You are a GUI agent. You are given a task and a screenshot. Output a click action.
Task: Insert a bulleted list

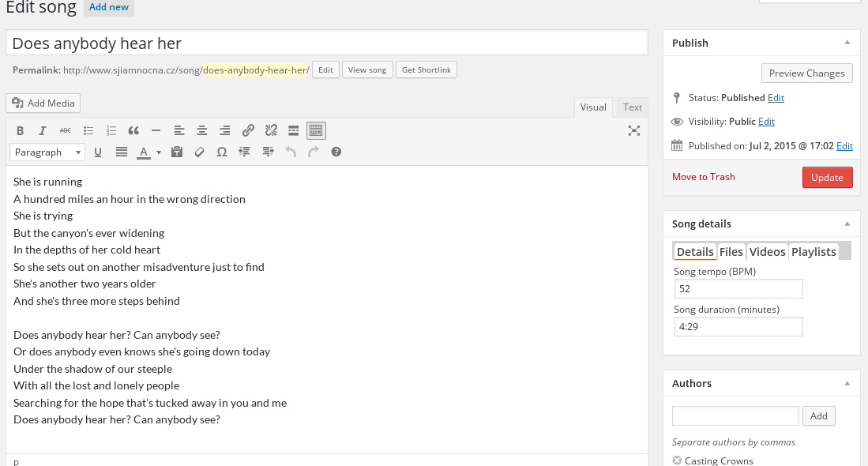[88, 130]
